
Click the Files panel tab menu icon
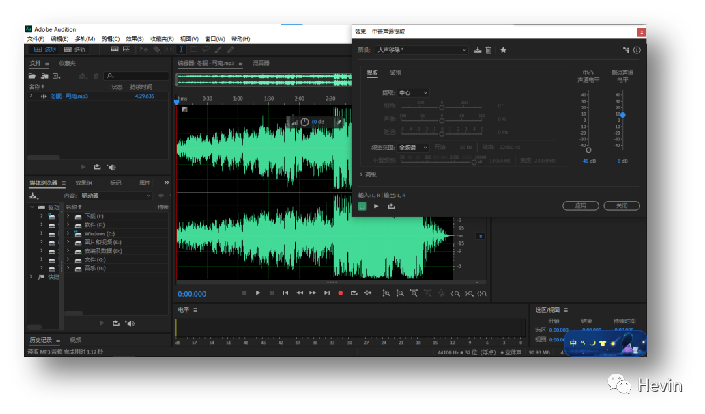pos(47,64)
